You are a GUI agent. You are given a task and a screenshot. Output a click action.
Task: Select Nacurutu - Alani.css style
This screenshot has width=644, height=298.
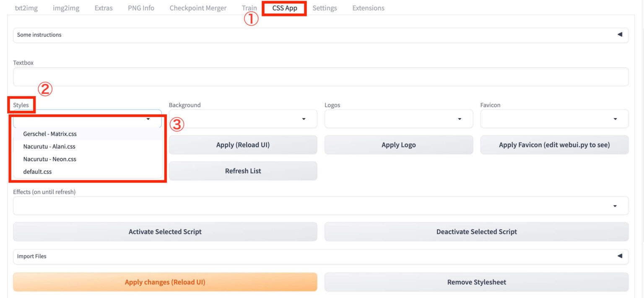49,146
